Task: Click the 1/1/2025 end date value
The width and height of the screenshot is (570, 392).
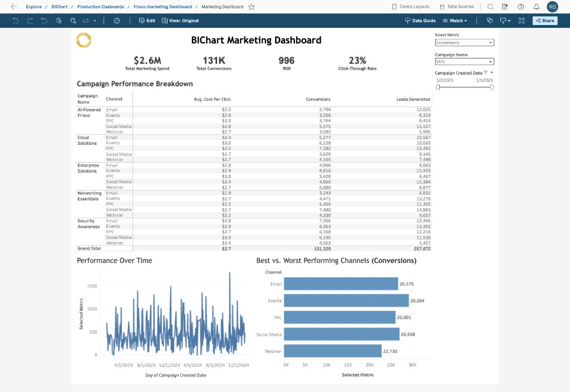Action: (484, 80)
